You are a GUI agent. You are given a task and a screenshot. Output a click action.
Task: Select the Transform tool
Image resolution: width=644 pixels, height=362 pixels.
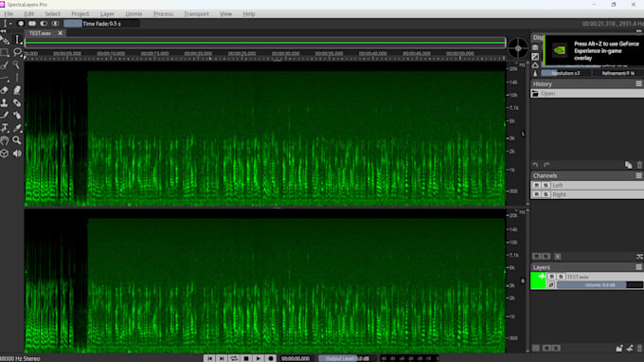click(5, 128)
